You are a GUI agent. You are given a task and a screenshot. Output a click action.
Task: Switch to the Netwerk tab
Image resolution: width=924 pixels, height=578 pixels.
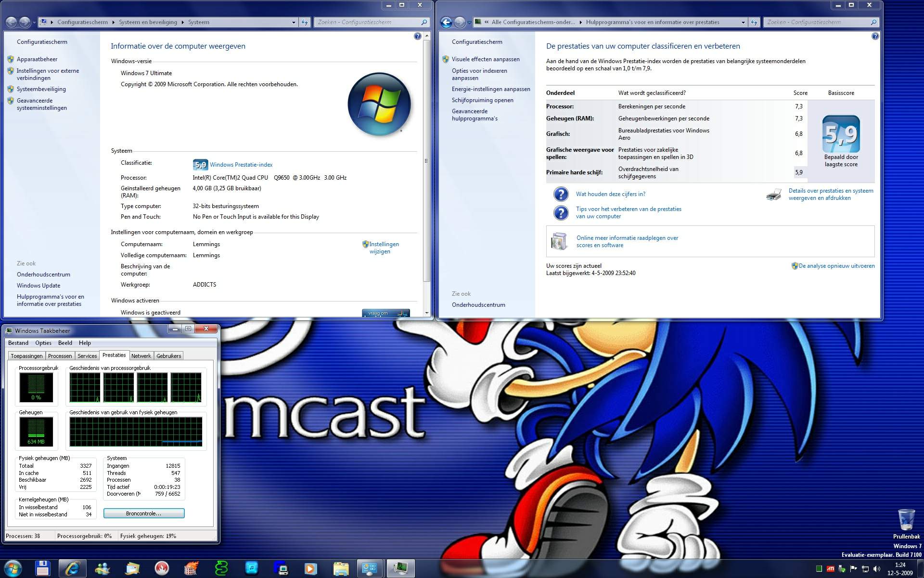141,356
